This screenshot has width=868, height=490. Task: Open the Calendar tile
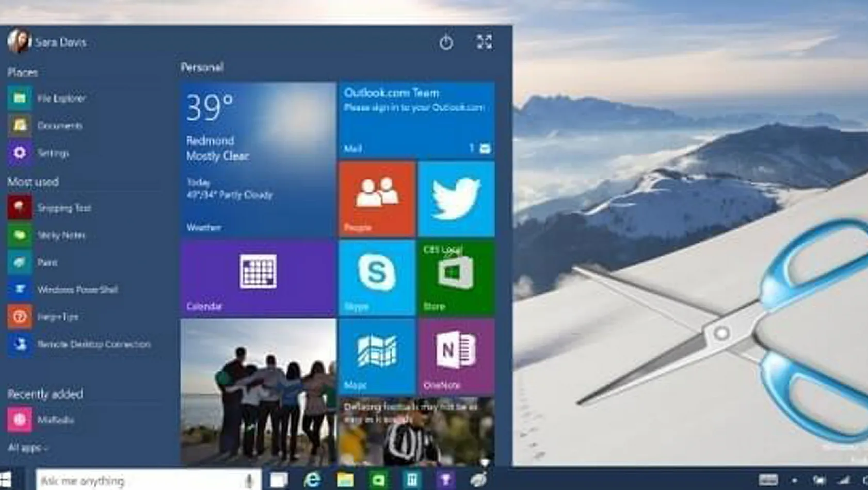click(258, 278)
